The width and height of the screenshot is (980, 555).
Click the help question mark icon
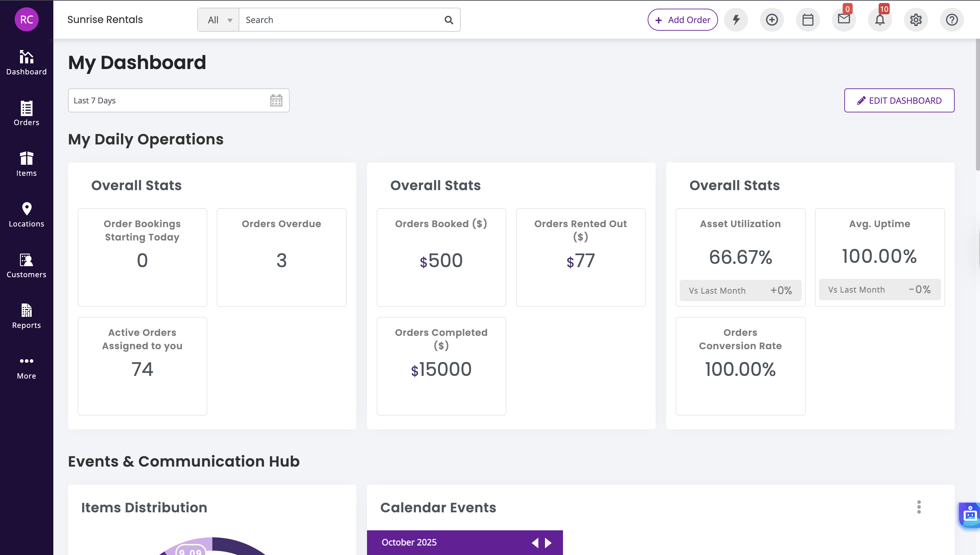[951, 20]
